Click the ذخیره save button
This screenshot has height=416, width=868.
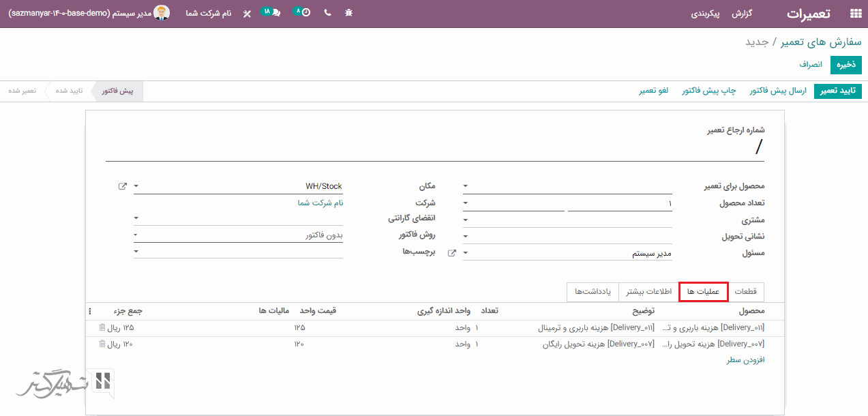pos(846,65)
